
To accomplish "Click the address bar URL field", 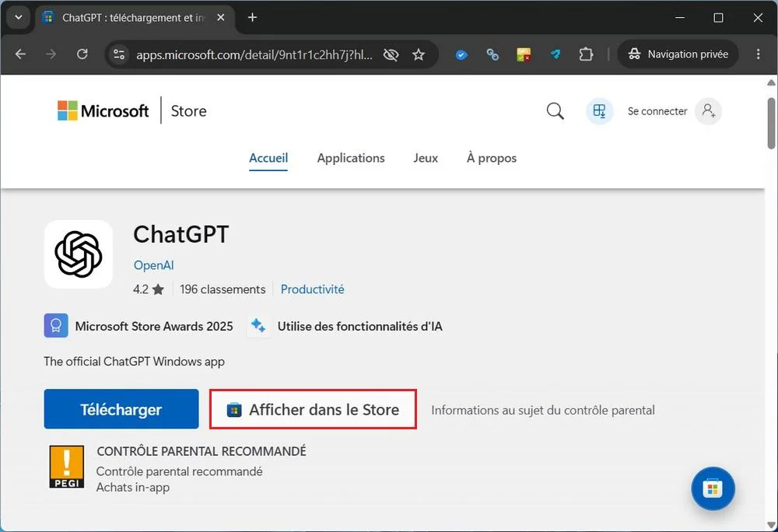I will click(254, 54).
